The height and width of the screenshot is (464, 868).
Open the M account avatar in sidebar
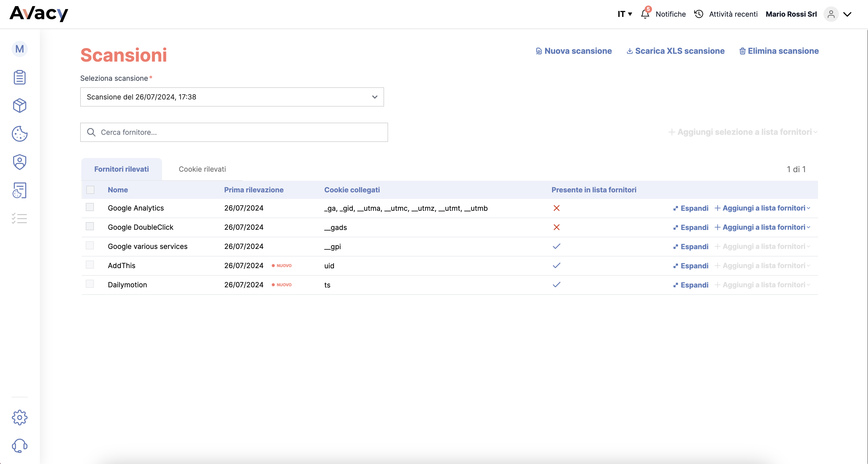point(19,49)
